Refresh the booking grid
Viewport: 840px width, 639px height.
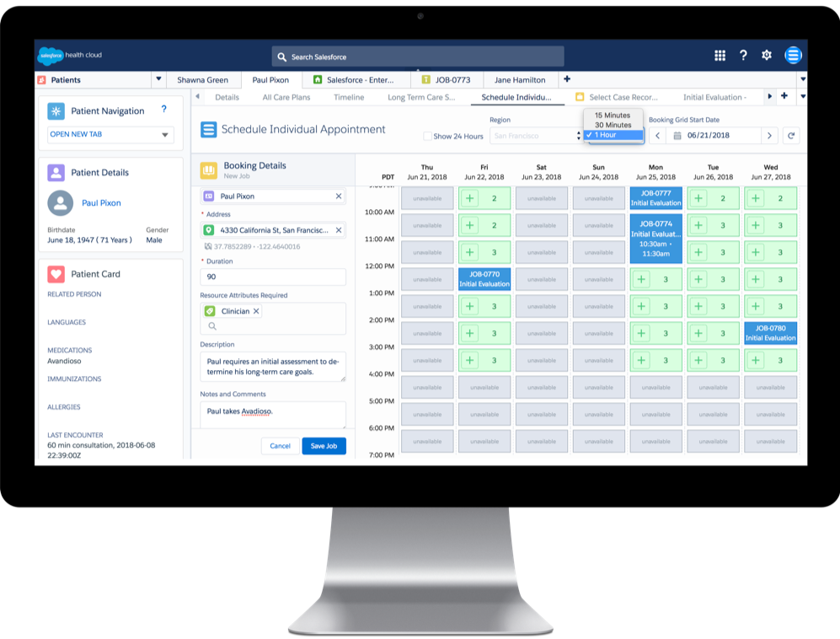[x=791, y=136]
